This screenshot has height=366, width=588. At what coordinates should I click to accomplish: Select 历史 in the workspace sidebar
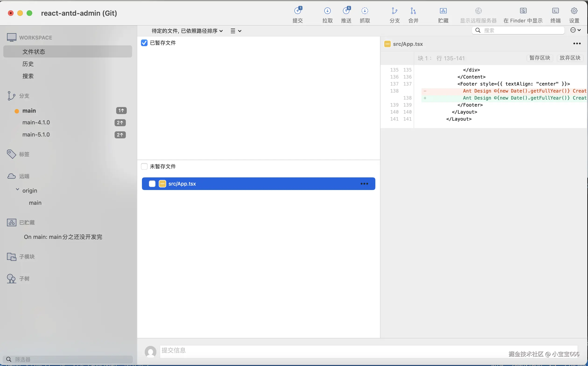click(28, 64)
